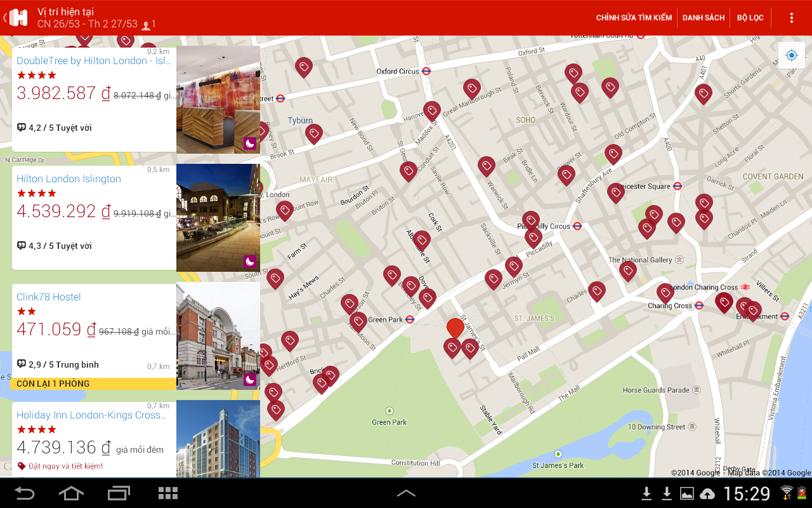The width and height of the screenshot is (812, 508).
Task: Open Holiday Inn London-Kings Cross listing
Action: coord(92,415)
